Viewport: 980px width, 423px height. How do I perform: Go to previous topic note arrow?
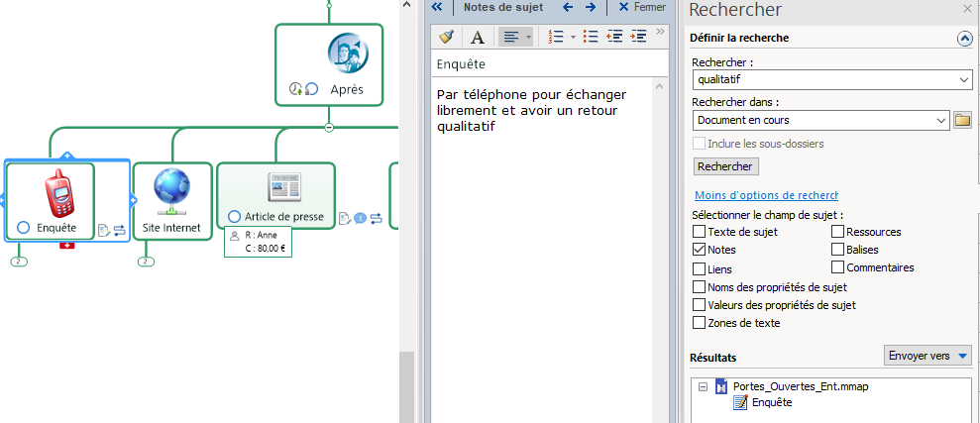tap(568, 7)
